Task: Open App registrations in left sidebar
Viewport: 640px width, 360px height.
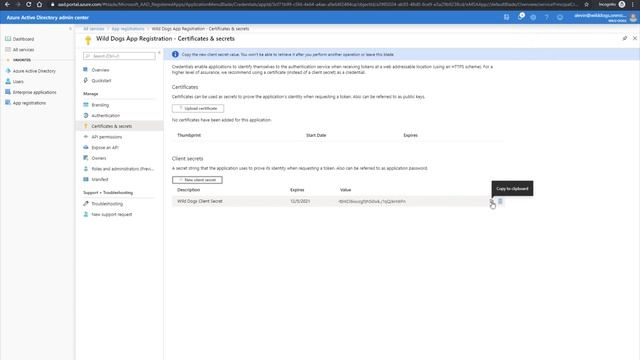Action: [x=29, y=103]
